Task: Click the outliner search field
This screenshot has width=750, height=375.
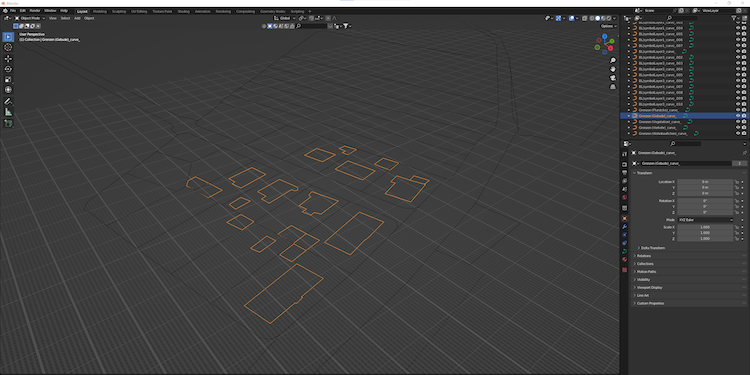Action: 683,18
